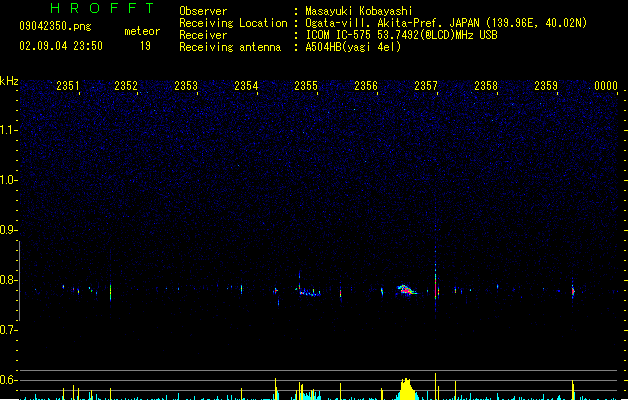Click the 1.1 frequency axis label
This screenshot has height=400, width=629.
(x=8, y=130)
